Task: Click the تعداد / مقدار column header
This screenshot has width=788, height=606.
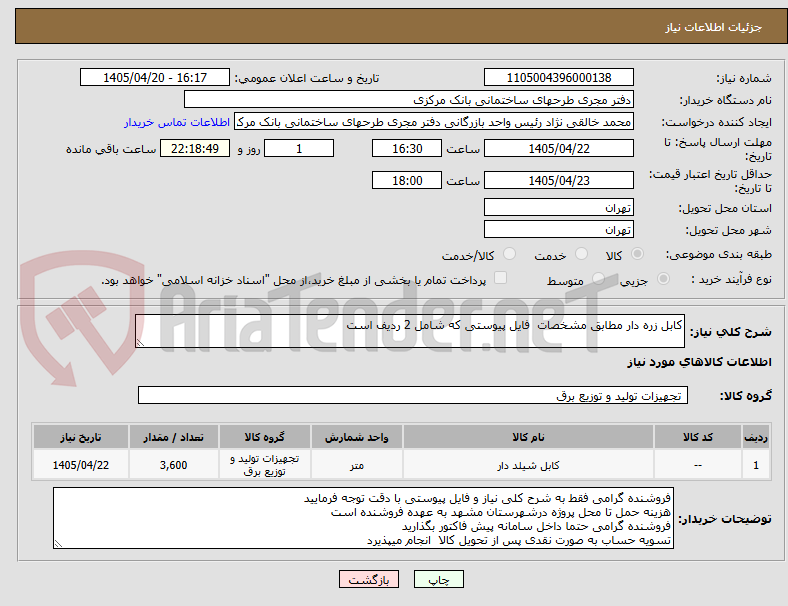Action: click(173, 437)
